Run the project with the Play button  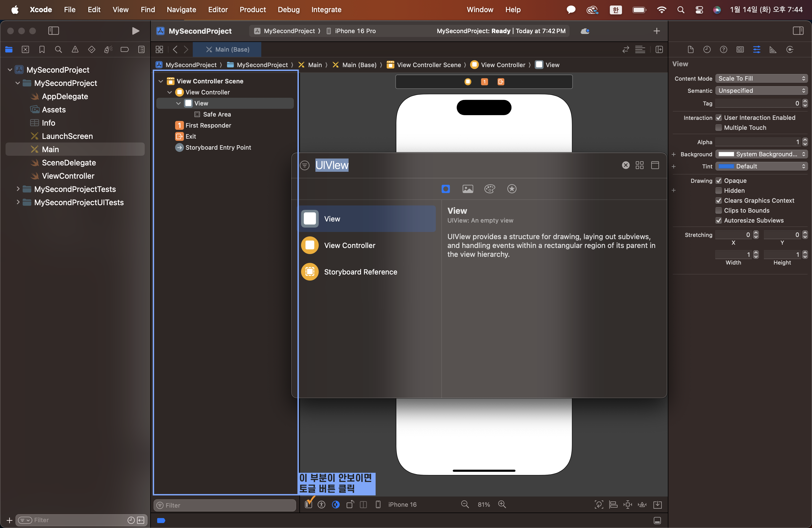tap(135, 31)
